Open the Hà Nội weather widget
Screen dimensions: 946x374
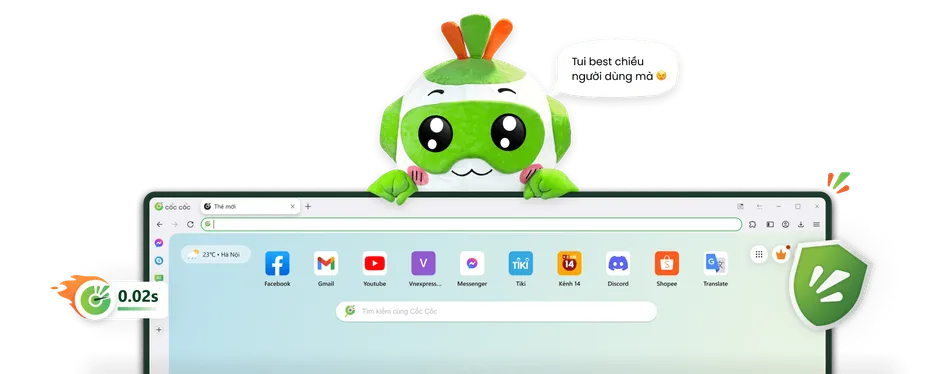coord(215,255)
